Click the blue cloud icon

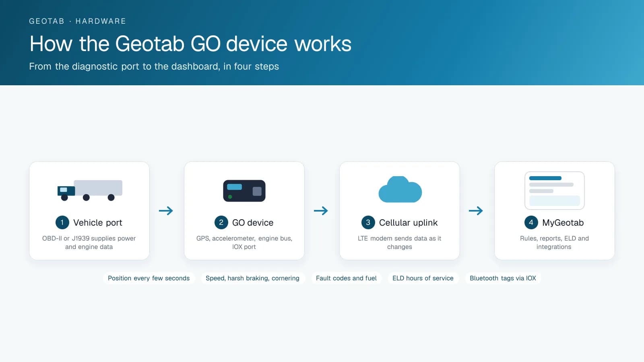click(x=400, y=189)
